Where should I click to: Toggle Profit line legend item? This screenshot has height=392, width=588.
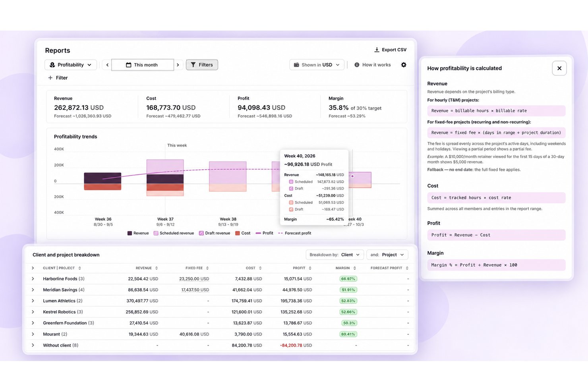click(x=265, y=233)
